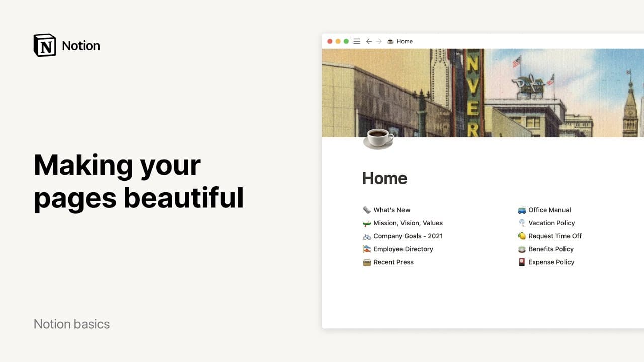Click the lemon icon beside Request Time Off
The height and width of the screenshot is (362, 644).
point(522,236)
